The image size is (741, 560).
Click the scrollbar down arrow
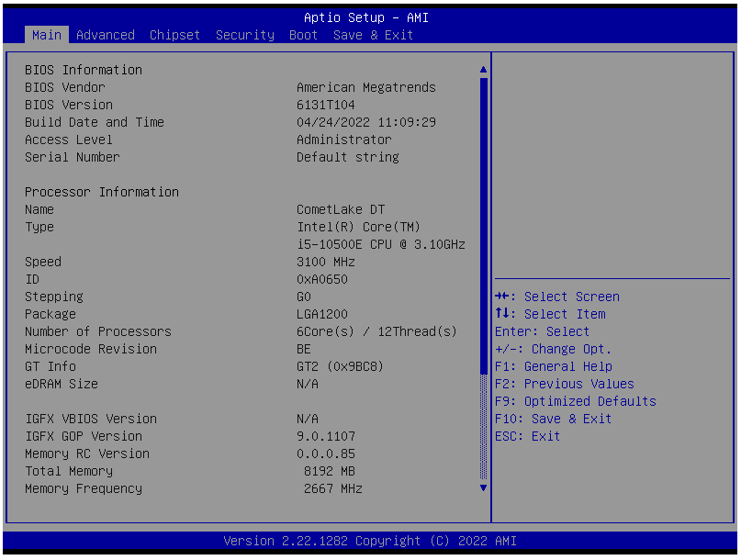(484, 488)
